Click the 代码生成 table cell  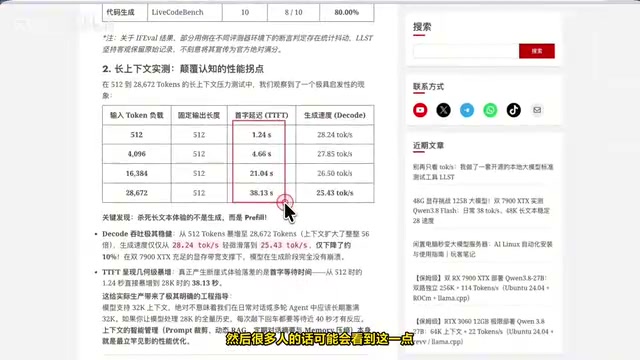pyautogui.click(x=125, y=12)
